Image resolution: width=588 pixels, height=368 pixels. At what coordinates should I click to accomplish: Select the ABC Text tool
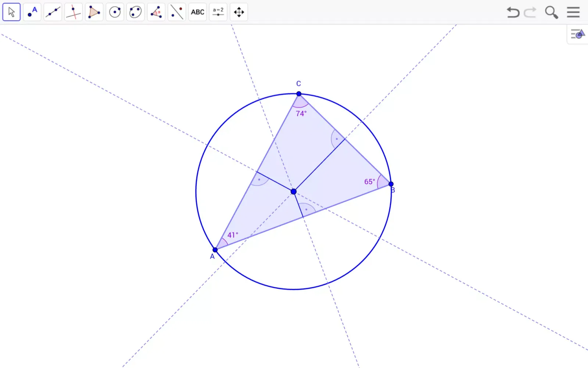tap(198, 12)
